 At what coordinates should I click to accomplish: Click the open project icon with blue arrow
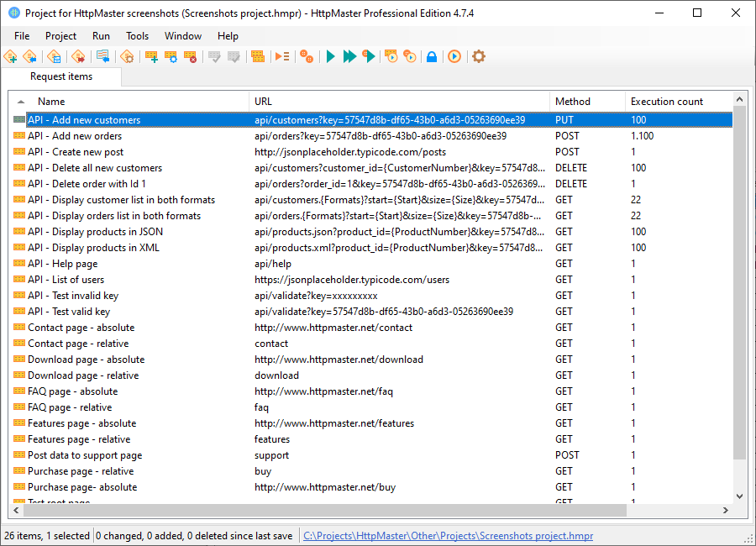point(30,56)
